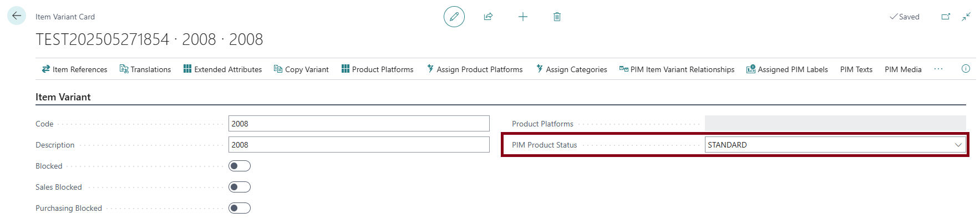Show more actions via the ellipsis
980x223 pixels.
click(x=938, y=69)
